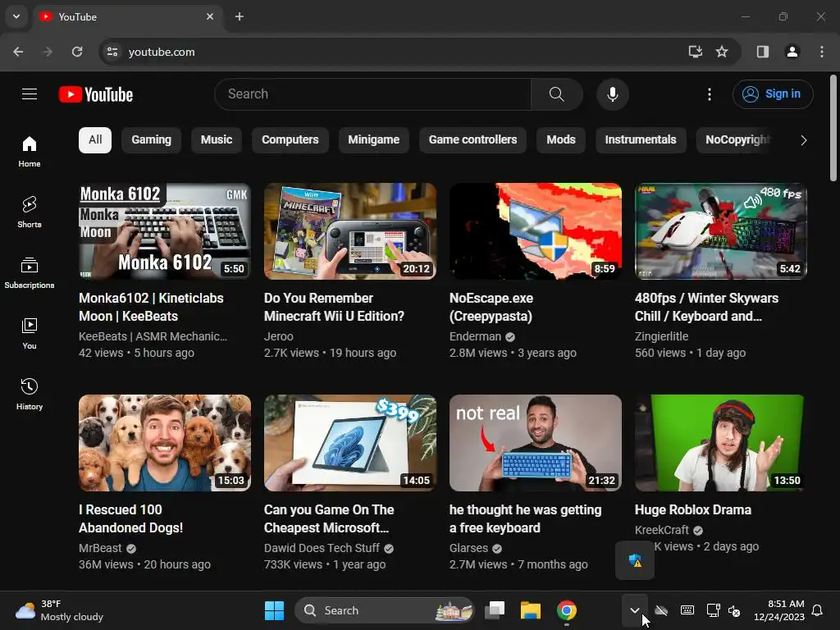Click the Sign in button
The image size is (840, 630).
[773, 94]
